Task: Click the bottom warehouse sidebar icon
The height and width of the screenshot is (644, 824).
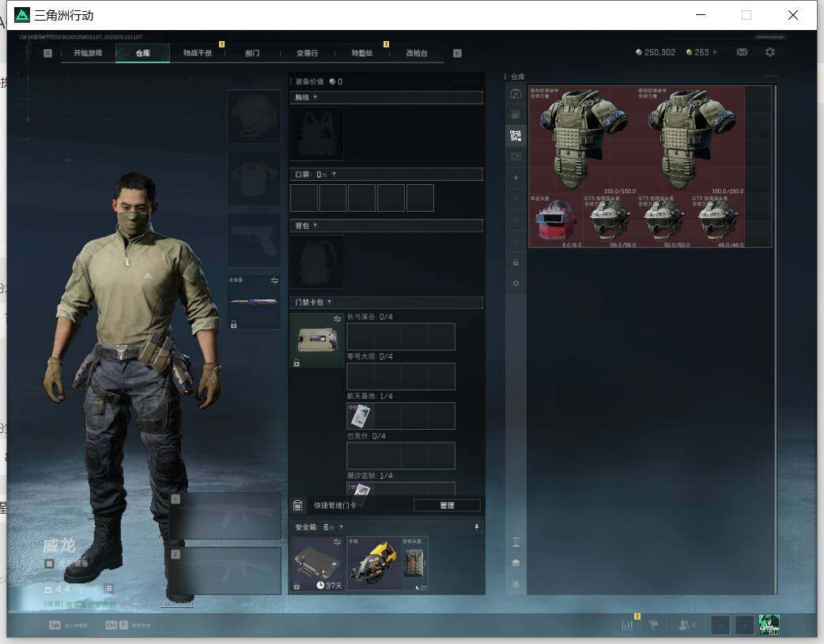Action: (x=516, y=584)
